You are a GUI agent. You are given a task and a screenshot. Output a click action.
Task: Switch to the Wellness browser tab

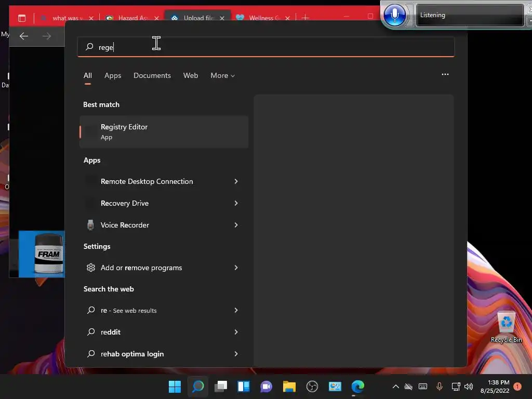pos(263,18)
